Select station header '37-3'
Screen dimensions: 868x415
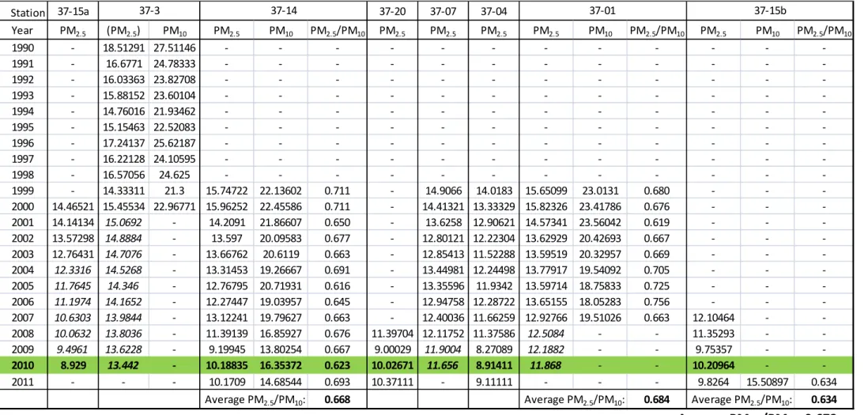click(x=149, y=11)
